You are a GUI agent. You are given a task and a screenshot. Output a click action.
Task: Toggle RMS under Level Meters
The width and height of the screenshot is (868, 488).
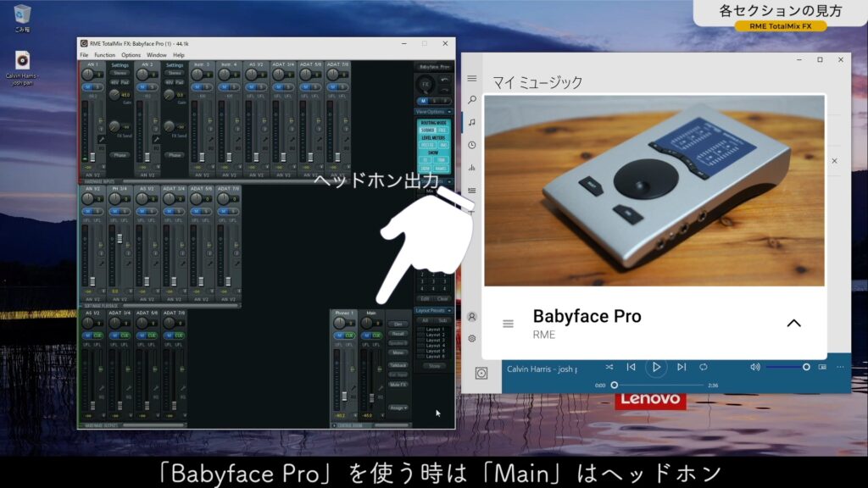coord(442,145)
